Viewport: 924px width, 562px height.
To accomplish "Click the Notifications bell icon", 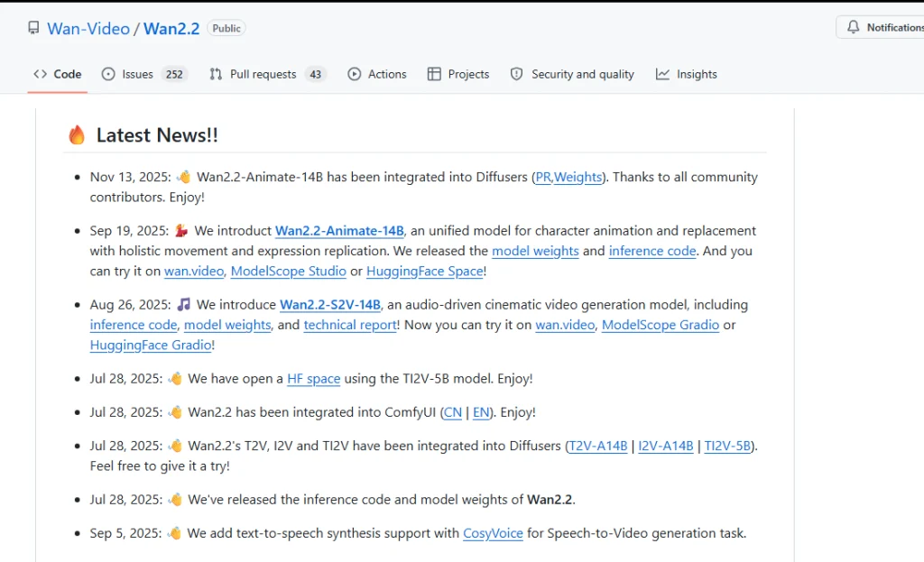I will 854,27.
